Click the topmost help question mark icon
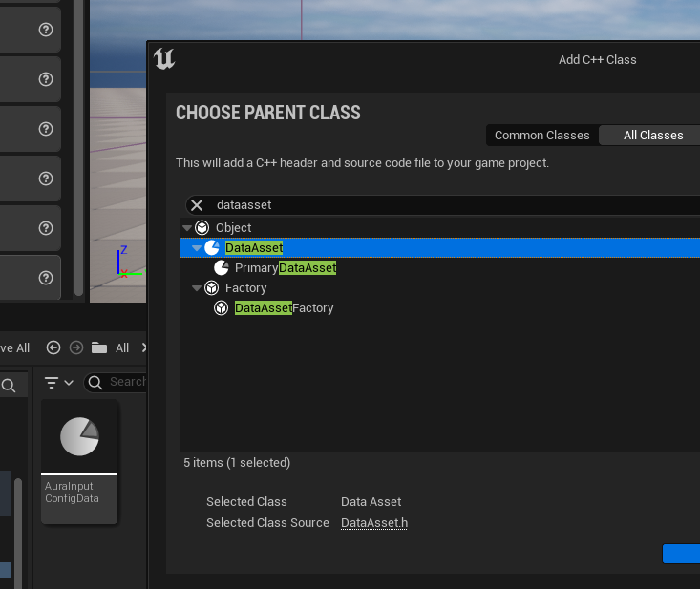The image size is (700, 589). pyautogui.click(x=46, y=30)
